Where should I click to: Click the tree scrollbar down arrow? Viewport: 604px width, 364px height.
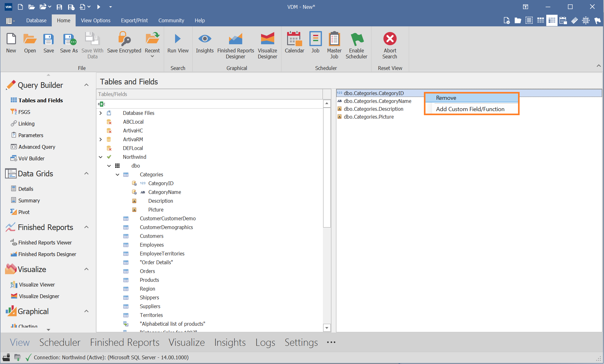327,328
